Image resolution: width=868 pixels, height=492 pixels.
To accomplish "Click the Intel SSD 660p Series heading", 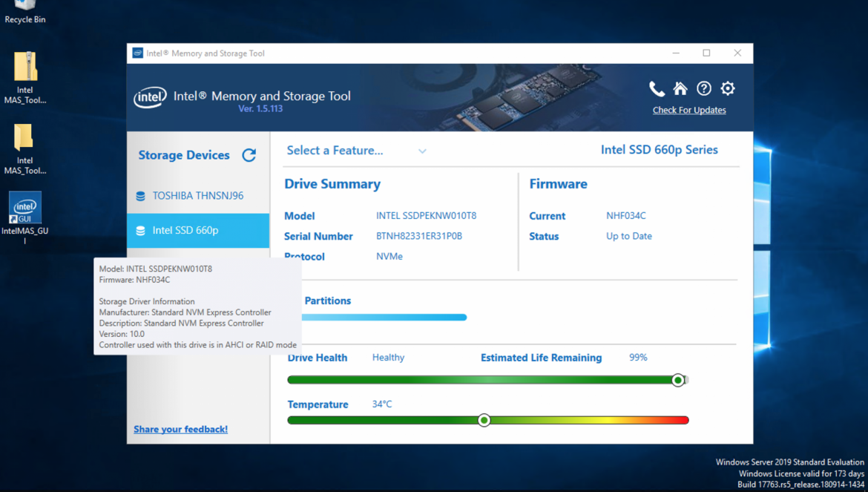I will click(x=660, y=150).
